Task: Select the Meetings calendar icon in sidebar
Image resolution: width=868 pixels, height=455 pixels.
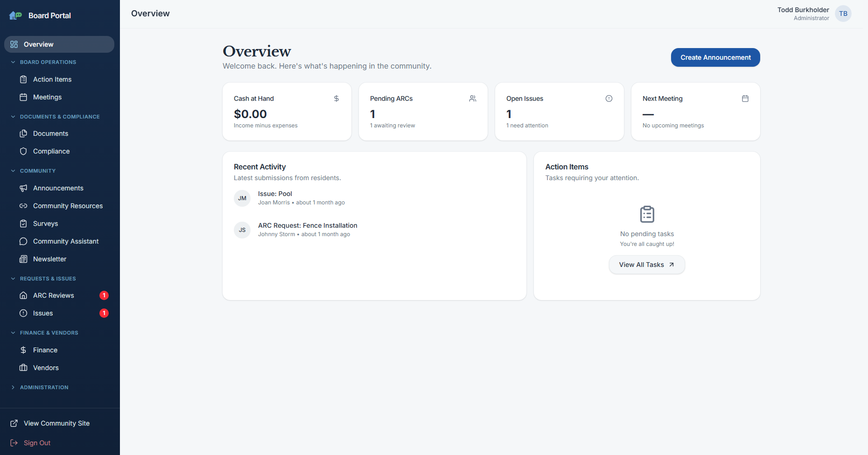Action: pos(23,97)
